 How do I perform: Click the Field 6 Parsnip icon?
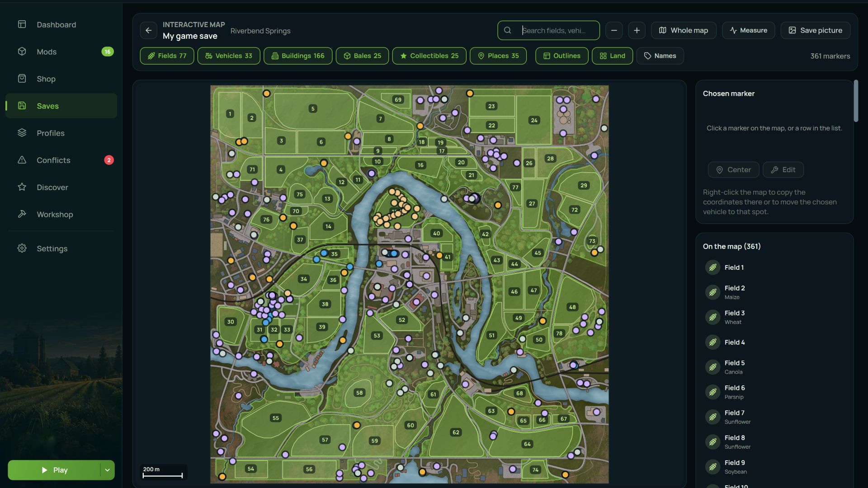click(713, 392)
